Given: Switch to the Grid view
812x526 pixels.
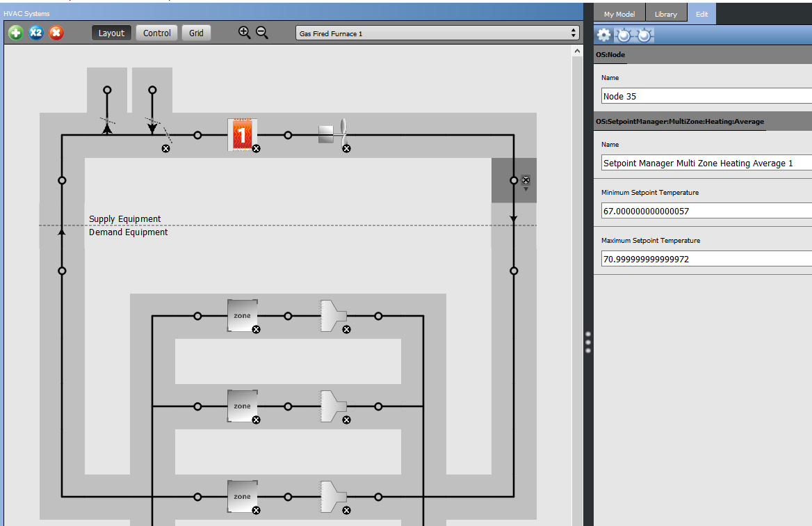Looking at the screenshot, I should pyautogui.click(x=196, y=33).
